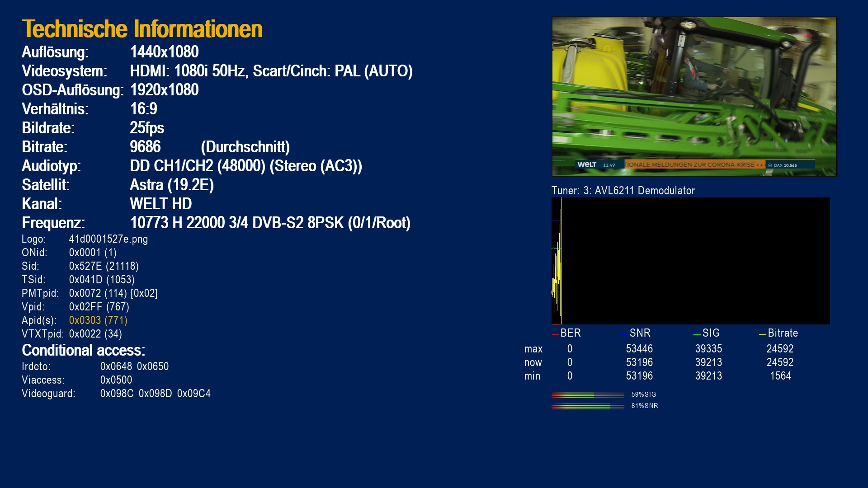
Task: Click the Viaccess CA ID 0x0500
Action: (116, 380)
